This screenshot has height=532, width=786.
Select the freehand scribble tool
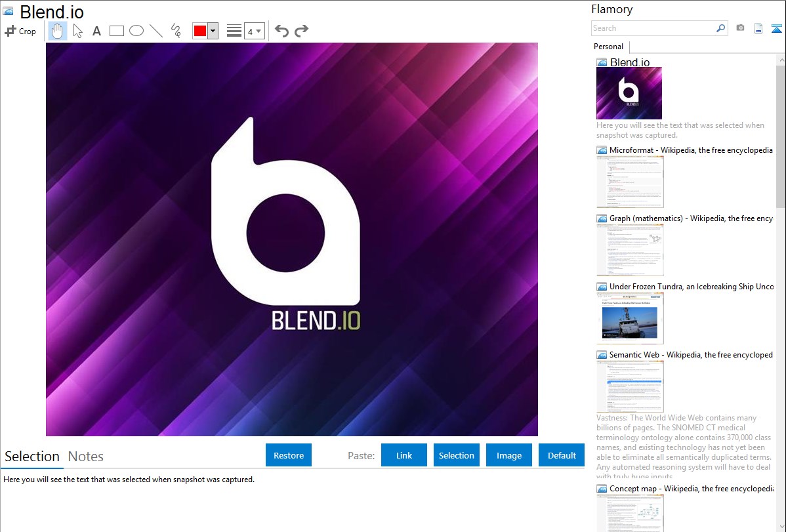click(x=176, y=31)
